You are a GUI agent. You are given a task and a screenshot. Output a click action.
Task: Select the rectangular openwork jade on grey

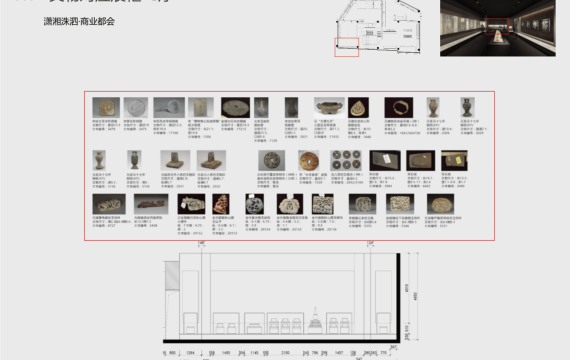[x=400, y=204]
